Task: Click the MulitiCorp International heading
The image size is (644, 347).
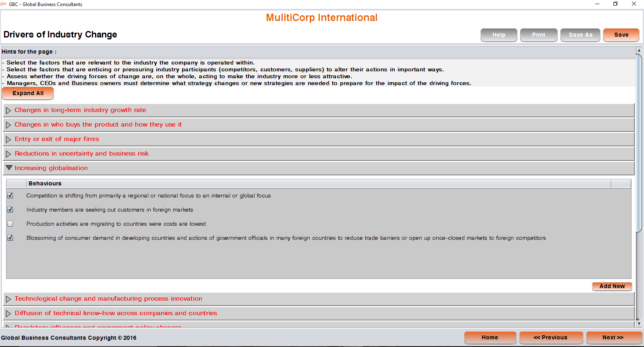Action: coord(322,18)
